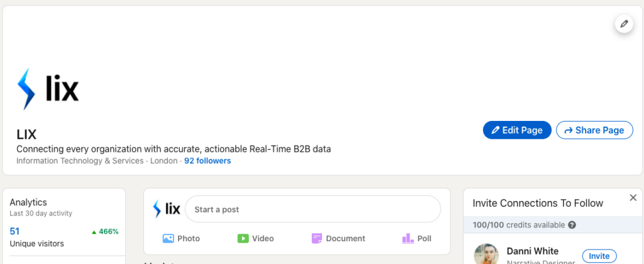Open Danni White's profile name
This screenshot has width=644, height=264.
(x=532, y=251)
